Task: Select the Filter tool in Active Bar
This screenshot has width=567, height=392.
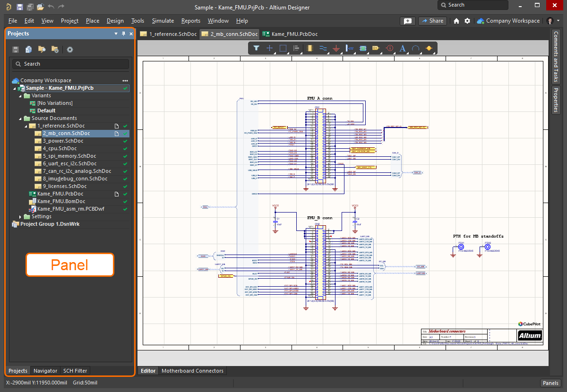Action: pos(256,48)
